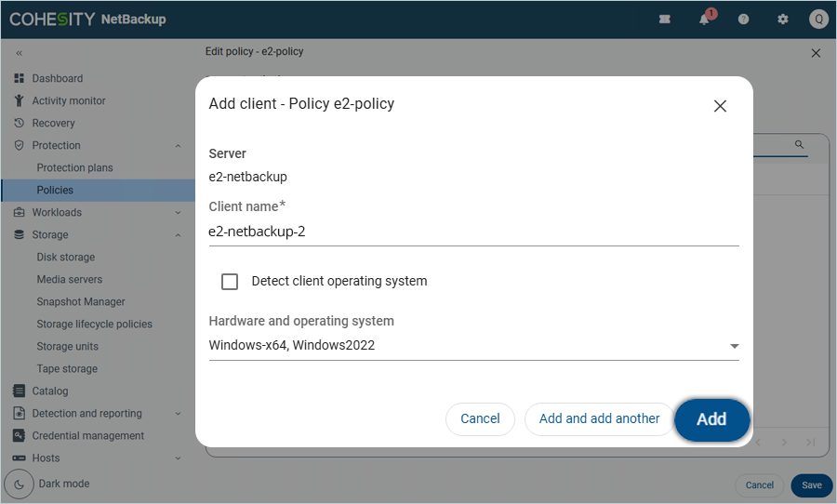Click the user profile avatar icon
The height and width of the screenshot is (504, 837).
(x=817, y=20)
